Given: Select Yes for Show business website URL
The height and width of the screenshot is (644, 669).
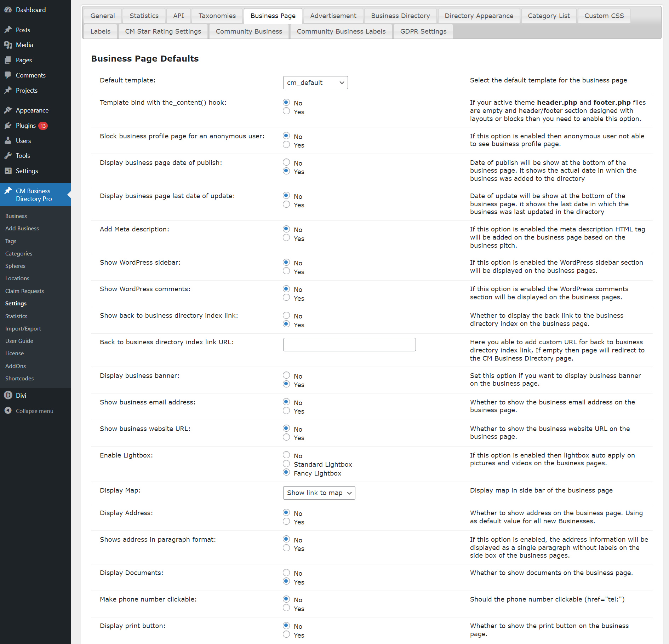Looking at the screenshot, I should point(286,437).
